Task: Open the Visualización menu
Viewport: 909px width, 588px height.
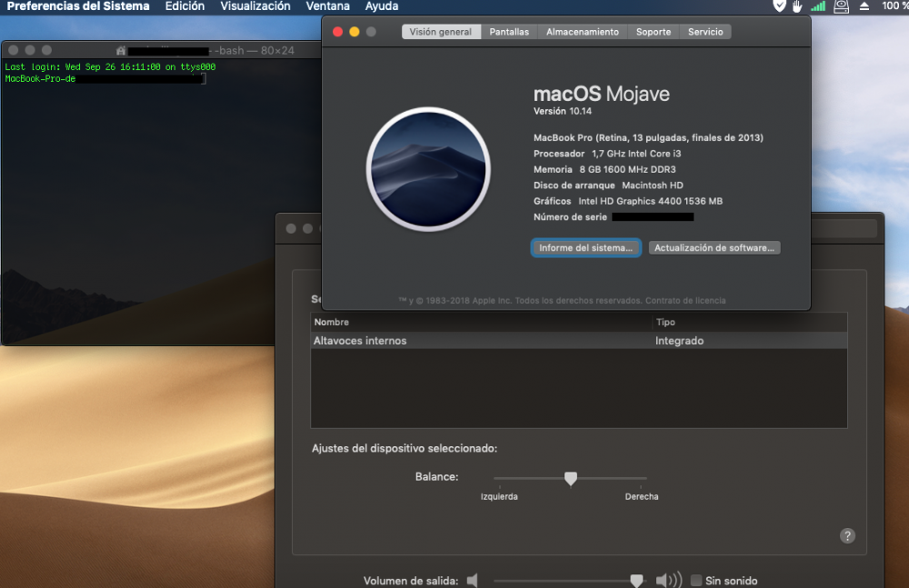Action: 255,6
